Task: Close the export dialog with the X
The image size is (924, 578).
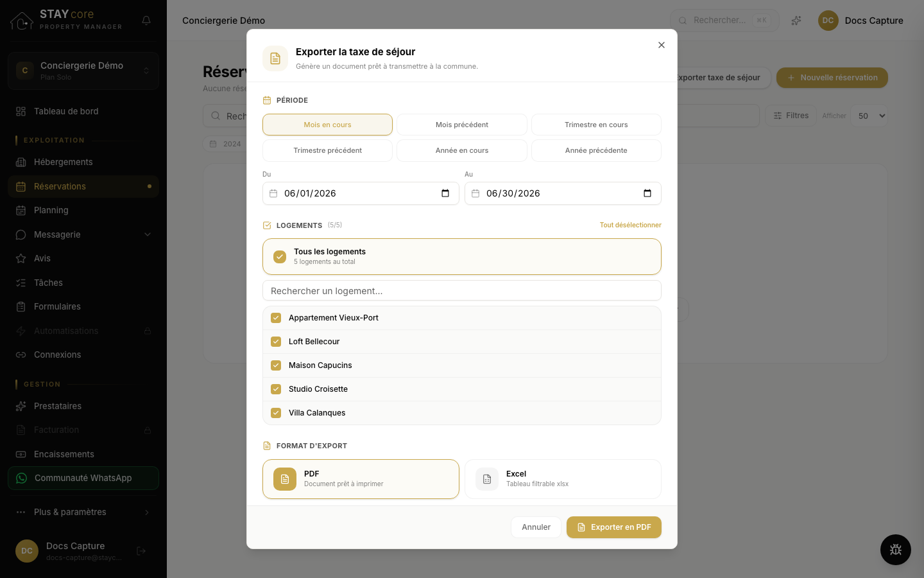Action: pos(662,45)
